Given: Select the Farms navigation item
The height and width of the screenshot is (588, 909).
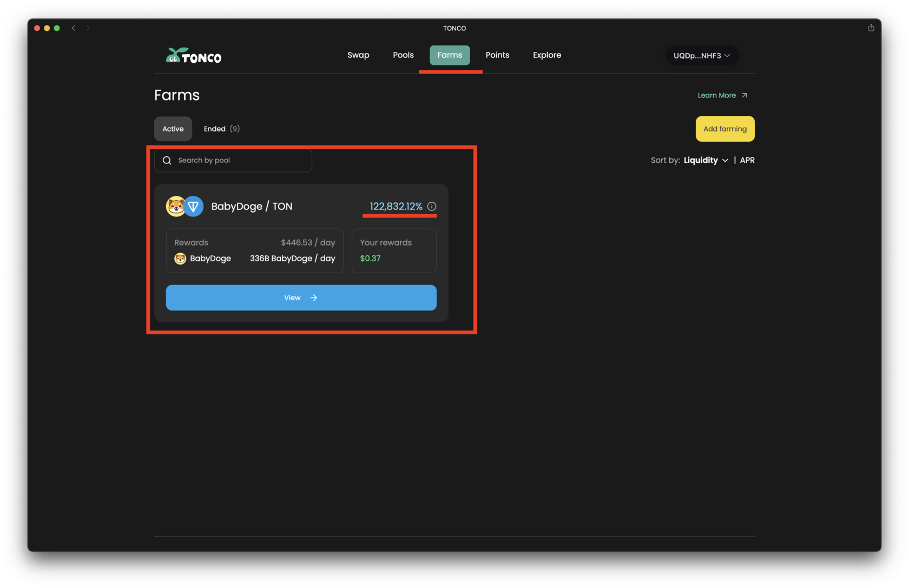Looking at the screenshot, I should pos(450,55).
